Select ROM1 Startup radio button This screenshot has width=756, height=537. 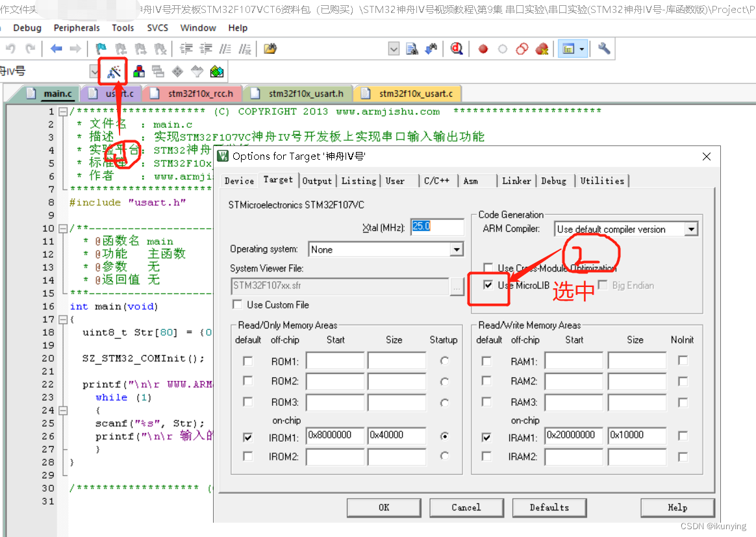(x=444, y=360)
